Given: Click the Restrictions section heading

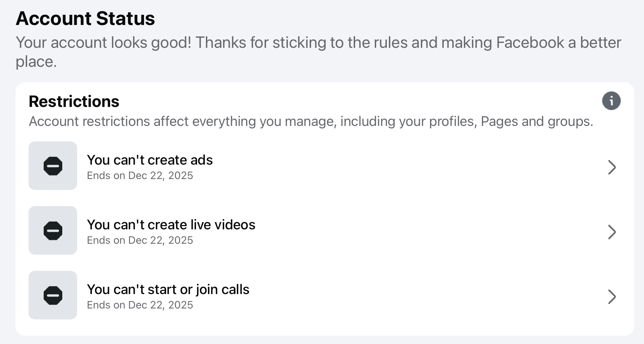Looking at the screenshot, I should click(74, 101).
